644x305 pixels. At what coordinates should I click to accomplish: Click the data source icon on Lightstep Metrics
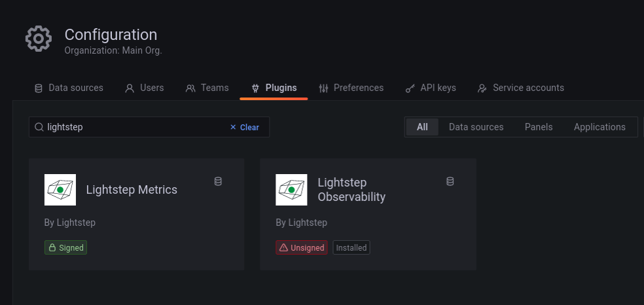pyautogui.click(x=218, y=181)
